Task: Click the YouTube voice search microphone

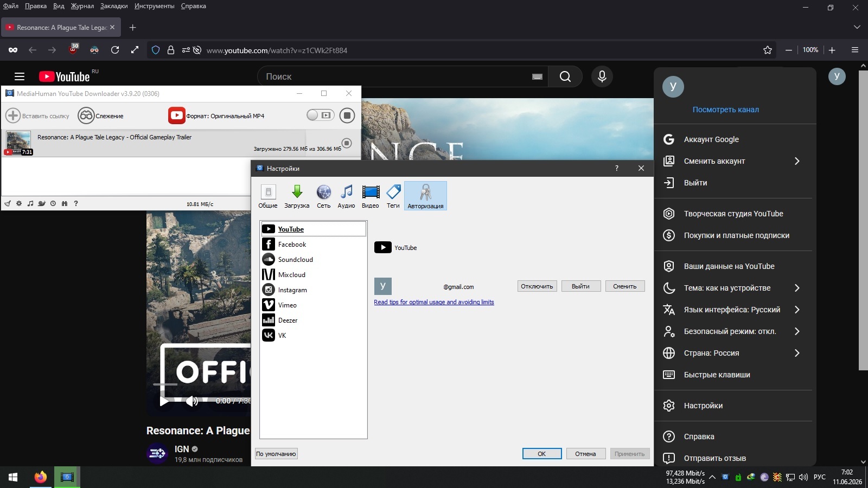Action: 602,76
